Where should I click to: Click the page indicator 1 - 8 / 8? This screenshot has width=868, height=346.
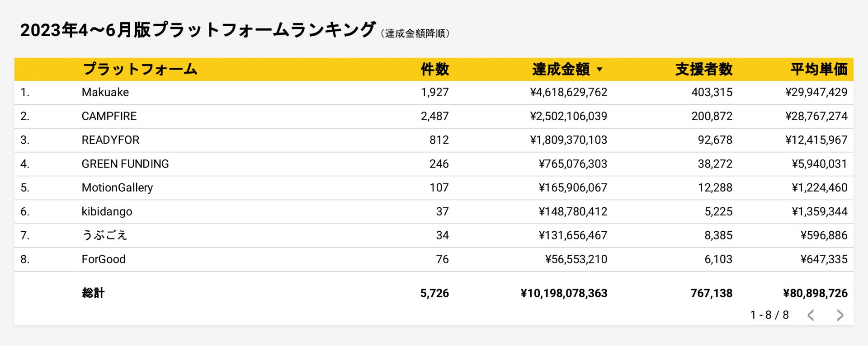click(x=769, y=315)
